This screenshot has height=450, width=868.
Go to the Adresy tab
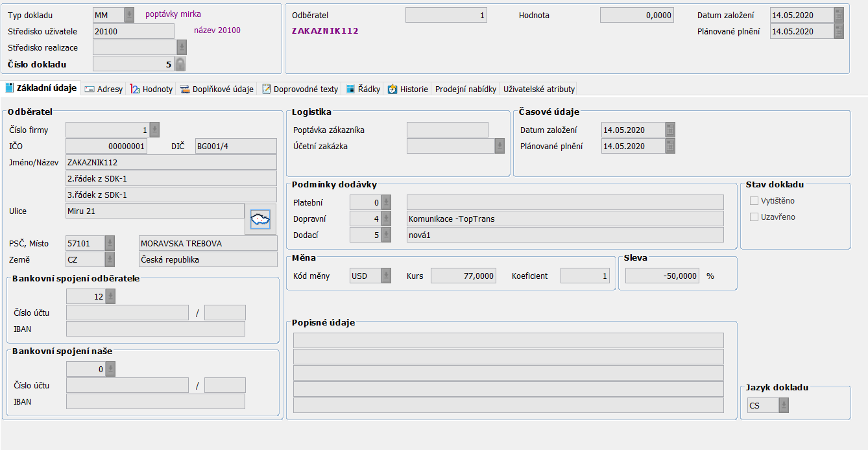click(104, 89)
